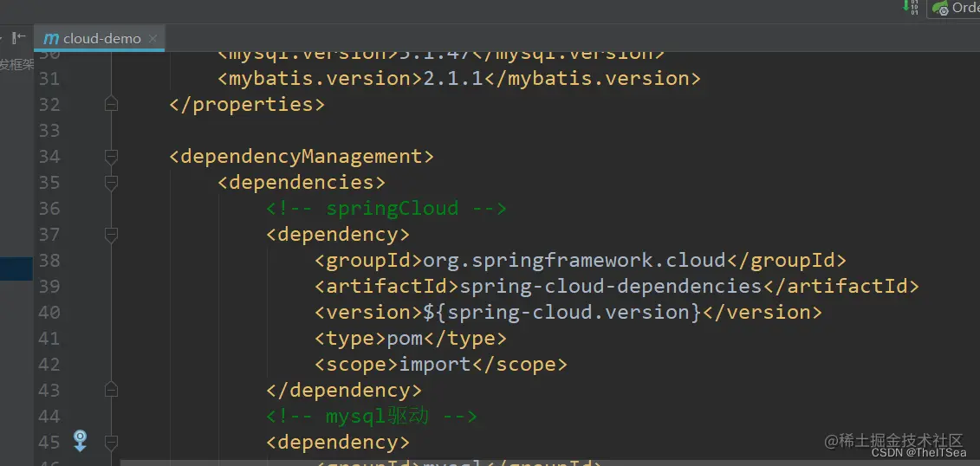Click the gutter bean icon on line 45
The image size is (980, 466).
point(80,440)
